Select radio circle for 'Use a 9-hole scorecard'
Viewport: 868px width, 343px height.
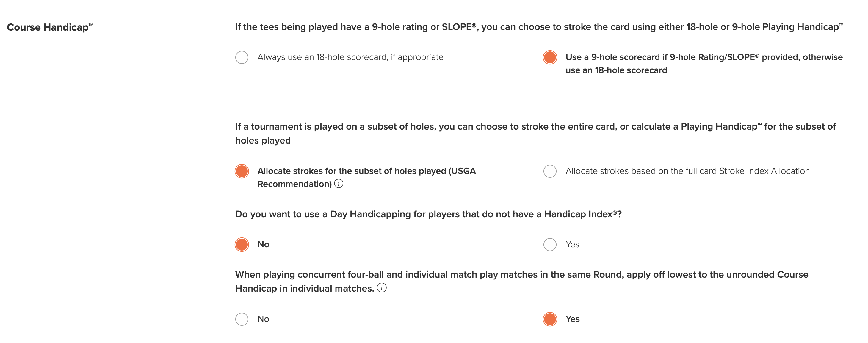pyautogui.click(x=550, y=57)
